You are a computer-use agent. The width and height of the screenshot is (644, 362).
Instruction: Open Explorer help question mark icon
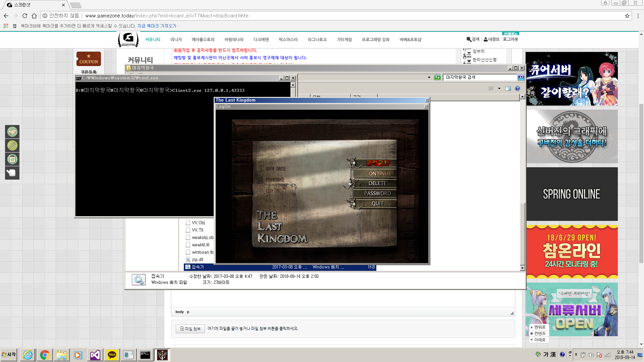click(x=518, y=88)
